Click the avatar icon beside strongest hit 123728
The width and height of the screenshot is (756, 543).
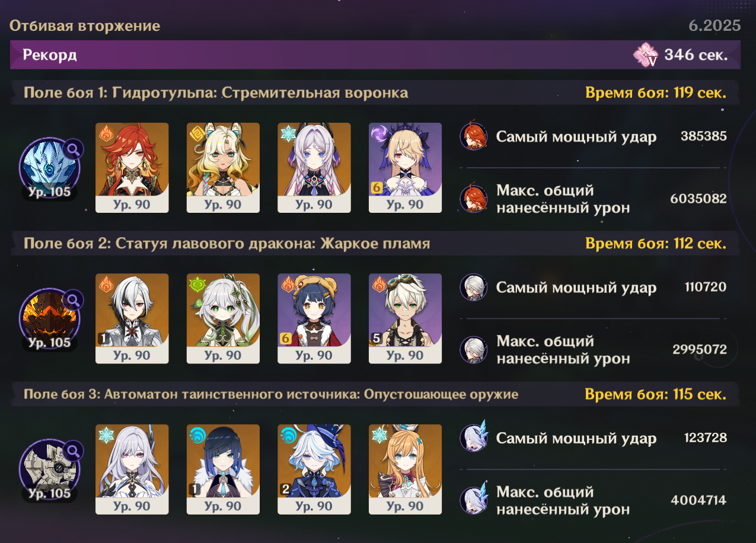[x=473, y=438]
